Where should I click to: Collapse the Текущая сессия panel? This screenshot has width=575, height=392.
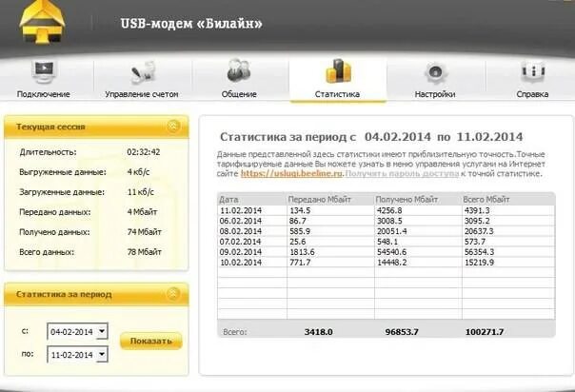point(173,127)
